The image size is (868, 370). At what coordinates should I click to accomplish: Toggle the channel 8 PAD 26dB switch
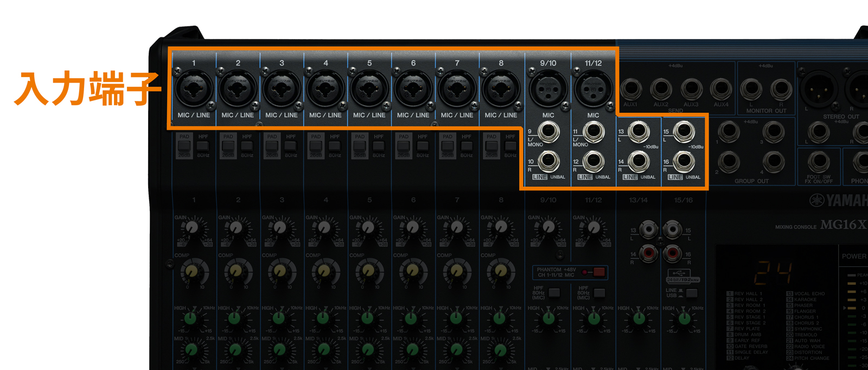coord(492,146)
